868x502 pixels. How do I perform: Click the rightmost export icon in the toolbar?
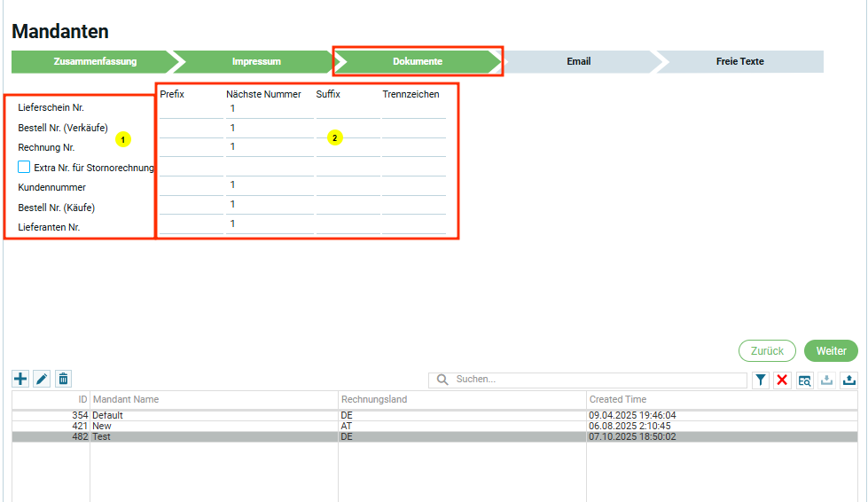[x=848, y=380]
